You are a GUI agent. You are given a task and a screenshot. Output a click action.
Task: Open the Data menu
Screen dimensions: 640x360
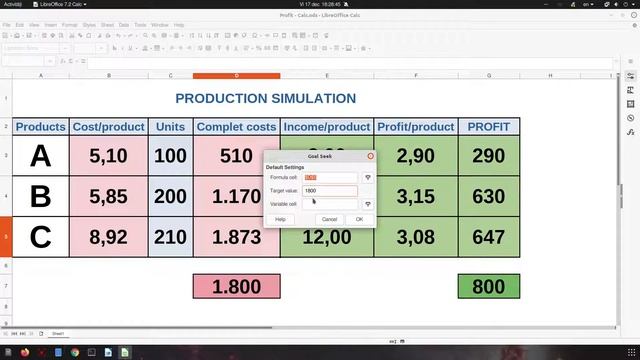(x=124, y=25)
